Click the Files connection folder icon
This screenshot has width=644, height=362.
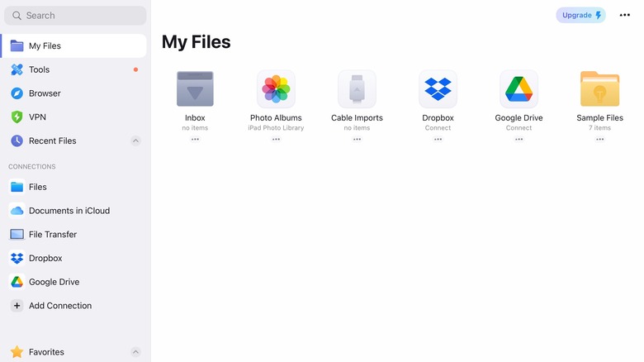[17, 187]
